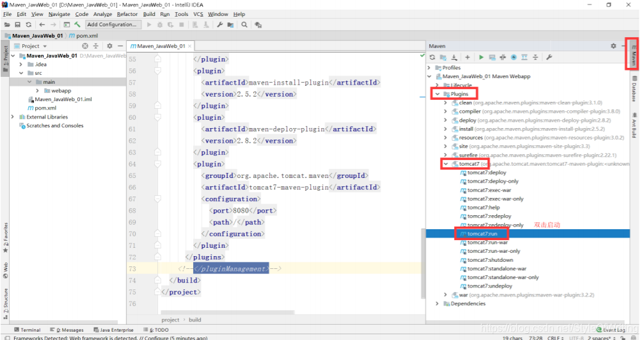Click the Synchronize icon in main toolbar

point(28,25)
